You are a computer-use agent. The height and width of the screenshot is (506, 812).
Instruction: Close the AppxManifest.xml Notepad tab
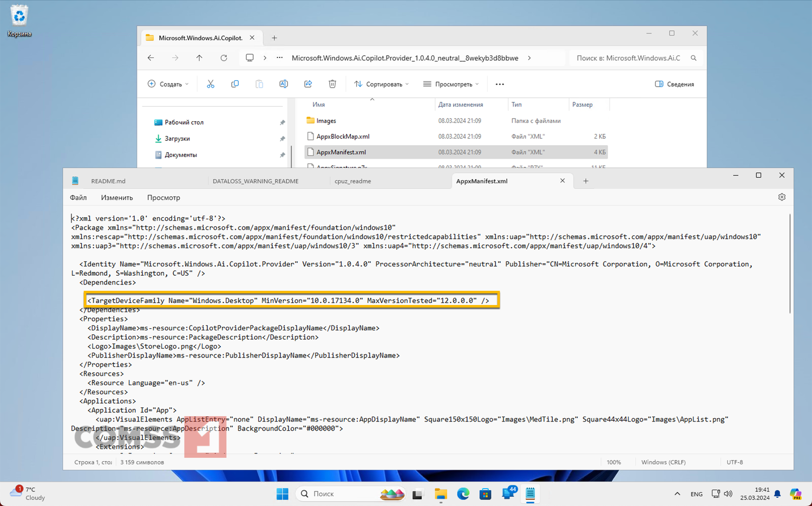[x=562, y=181]
